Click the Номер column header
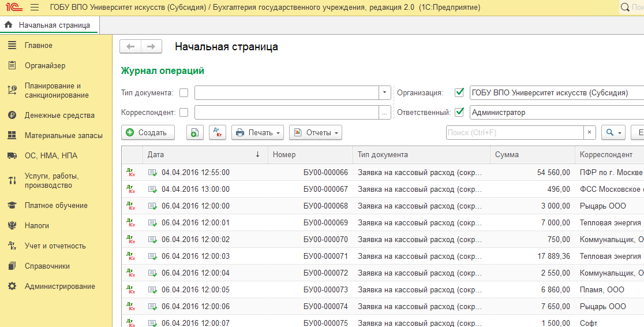Viewport: 644px width, 327px height. [x=310, y=155]
